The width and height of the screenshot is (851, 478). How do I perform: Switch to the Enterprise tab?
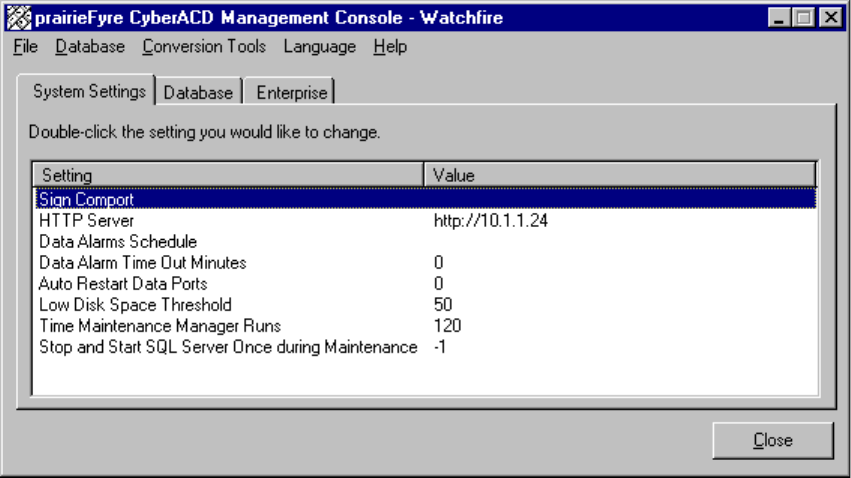click(291, 93)
